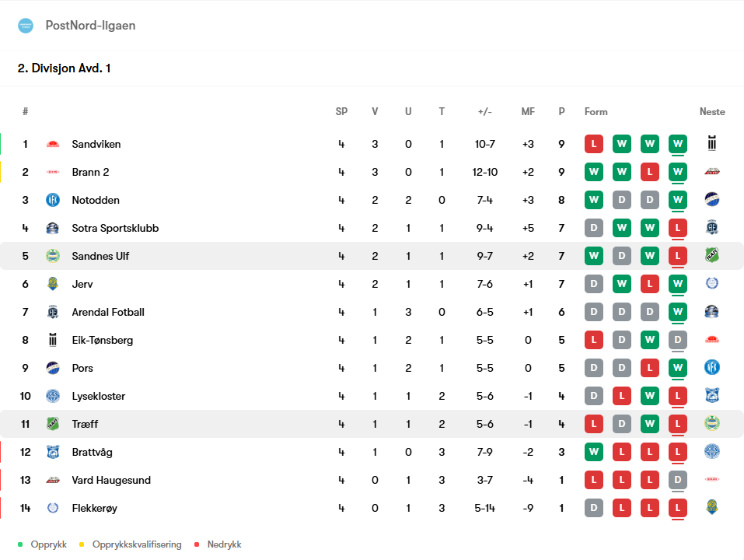The image size is (744, 560).
Task: Select the Arendal Fotball team name
Action: click(x=108, y=312)
